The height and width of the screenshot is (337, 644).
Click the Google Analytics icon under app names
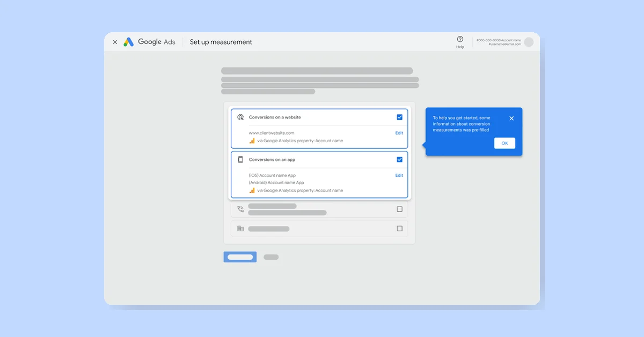252,190
